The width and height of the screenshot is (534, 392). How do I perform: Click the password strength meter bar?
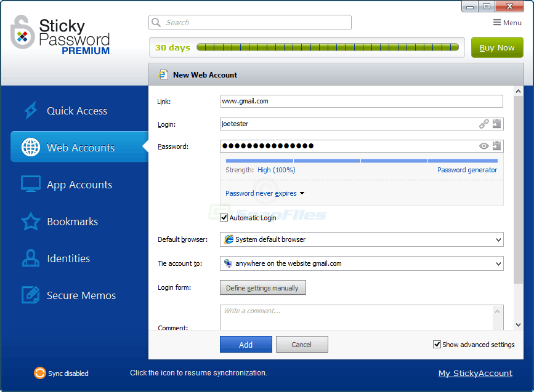coord(362,160)
